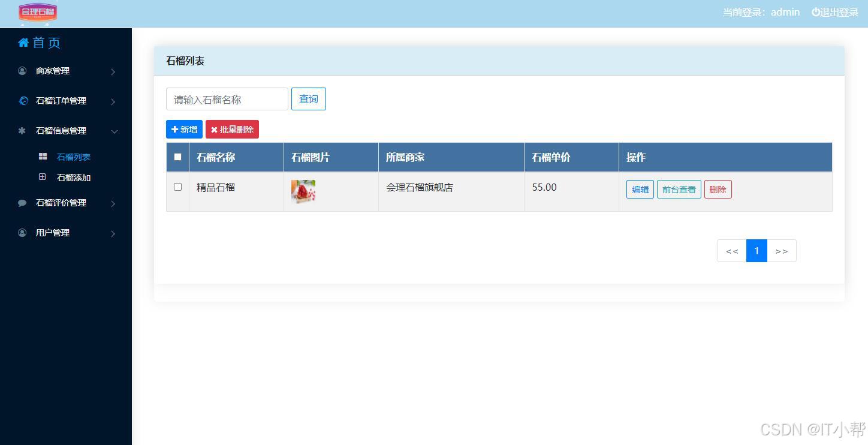Click the icon beside 石榴订单管理
Viewport: 868px width, 445px height.
[x=23, y=101]
